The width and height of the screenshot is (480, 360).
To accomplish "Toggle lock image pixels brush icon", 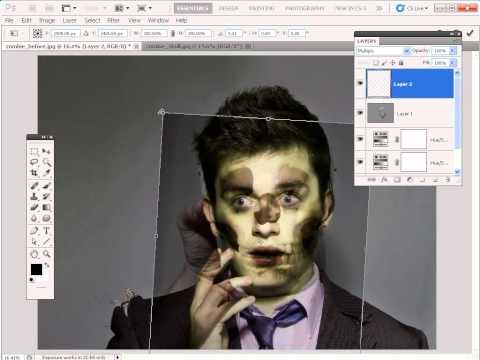I will 384,62.
